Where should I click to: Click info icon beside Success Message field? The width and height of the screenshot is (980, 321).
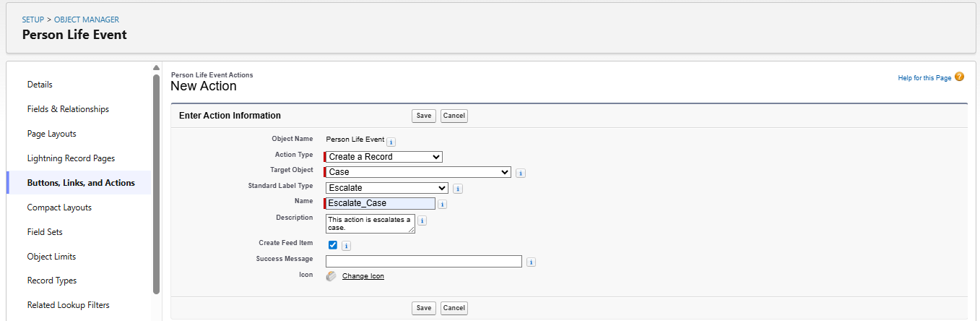tap(531, 262)
